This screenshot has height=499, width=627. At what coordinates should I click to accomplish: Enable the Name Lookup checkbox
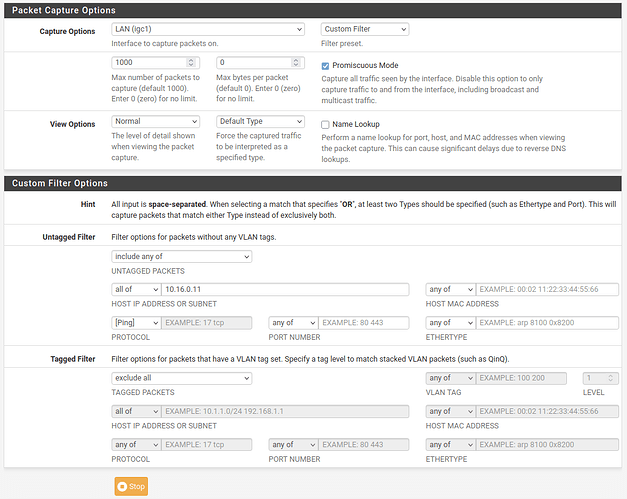coord(326,124)
